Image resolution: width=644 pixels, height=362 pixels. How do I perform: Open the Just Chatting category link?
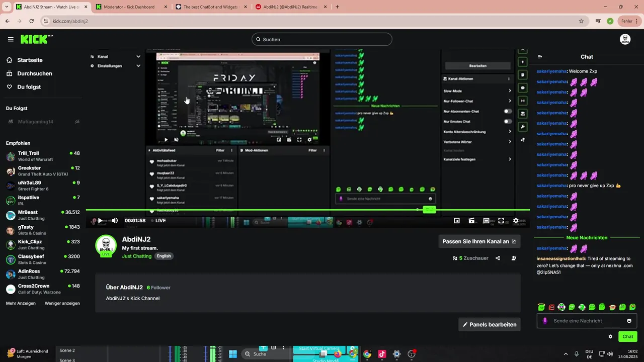(x=137, y=256)
